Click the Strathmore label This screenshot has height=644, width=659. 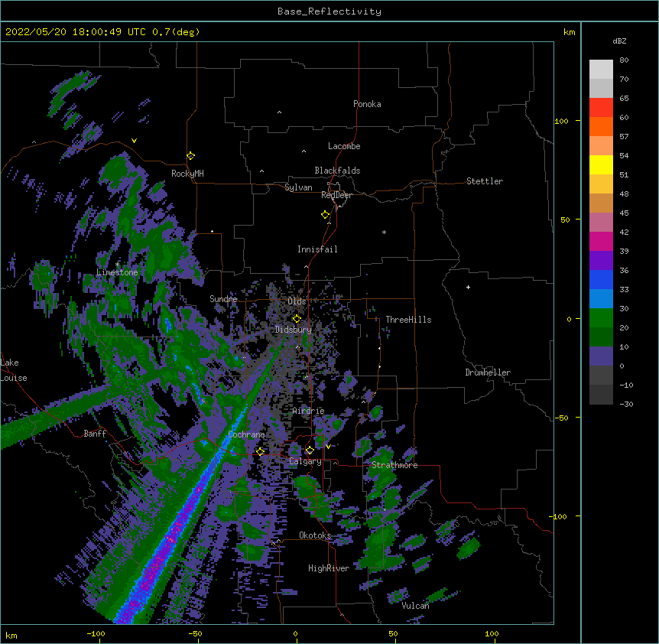point(394,465)
